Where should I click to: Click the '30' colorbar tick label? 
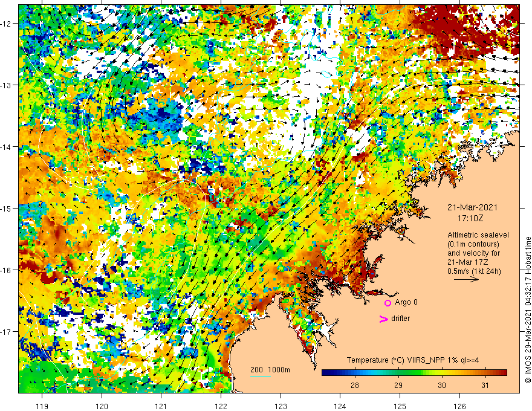click(442, 385)
